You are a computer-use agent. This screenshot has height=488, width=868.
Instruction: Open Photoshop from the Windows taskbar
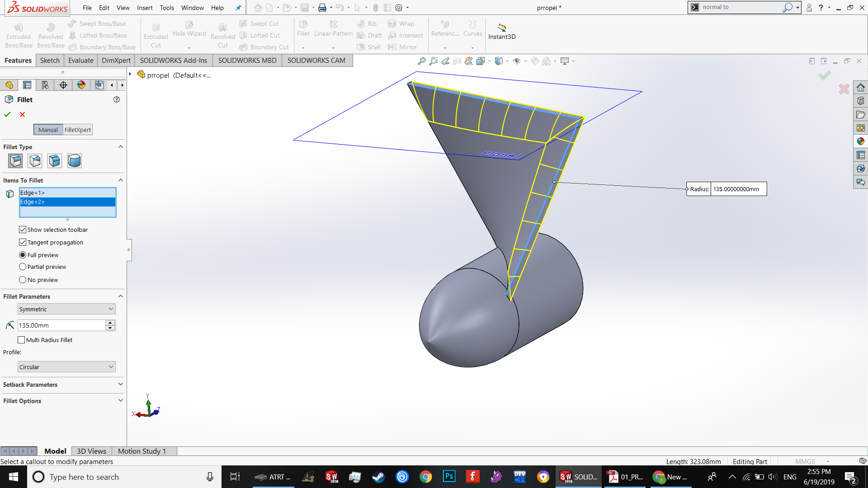[x=449, y=477]
